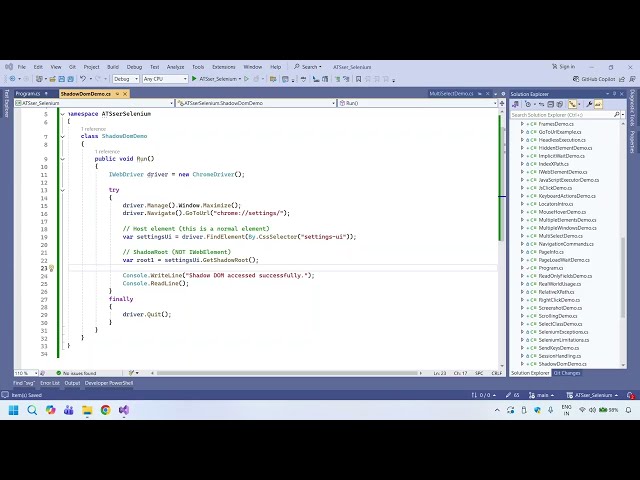Viewport: 640px width, 480px height.
Task: Switch to the Program.cs tab
Action: (28, 94)
